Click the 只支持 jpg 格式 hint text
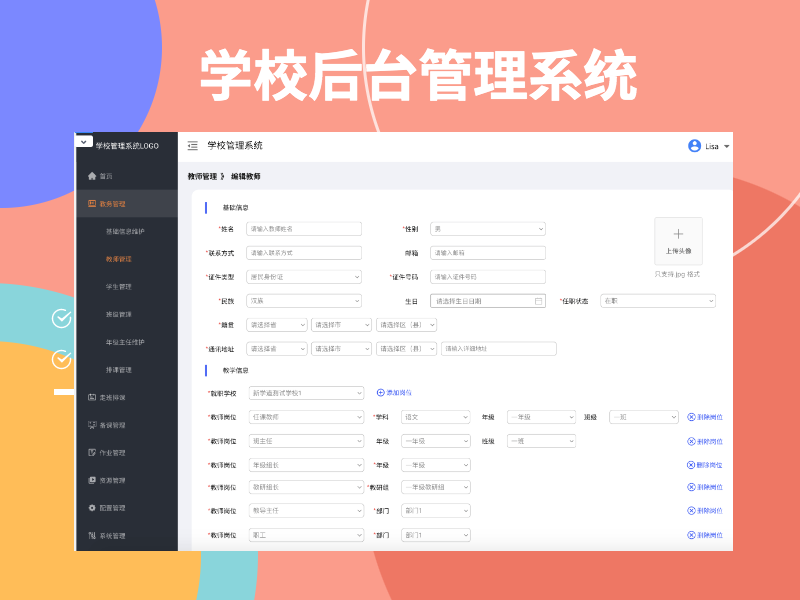This screenshot has height=600, width=800. click(677, 274)
